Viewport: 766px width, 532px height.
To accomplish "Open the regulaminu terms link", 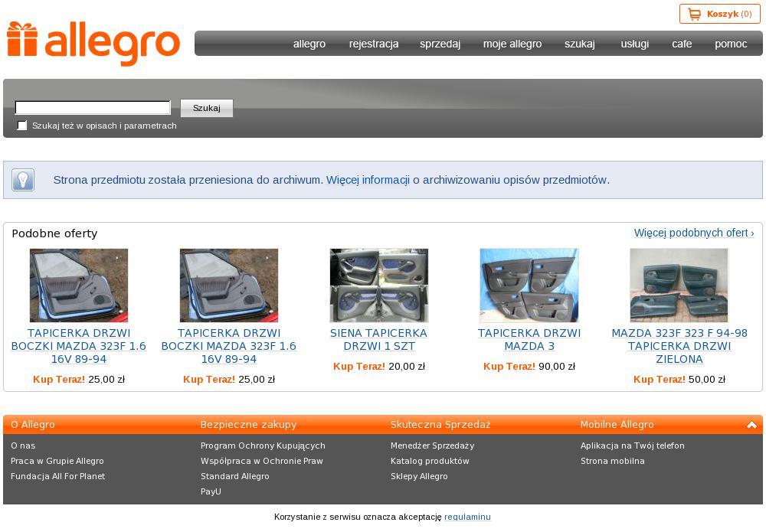I will click(467, 517).
